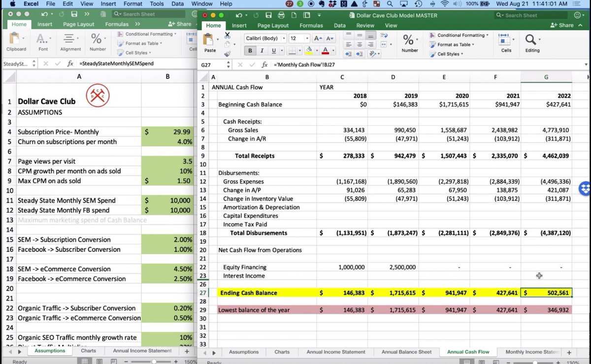
Task: Open Cell Styles dropdown in MASTER window
Action: [446, 54]
